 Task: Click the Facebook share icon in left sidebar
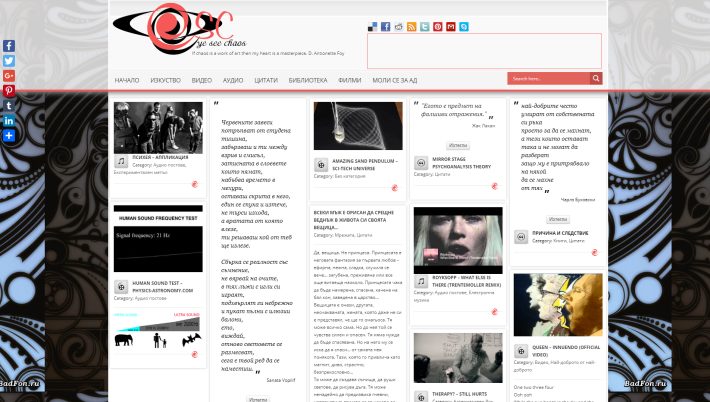tap(9, 46)
